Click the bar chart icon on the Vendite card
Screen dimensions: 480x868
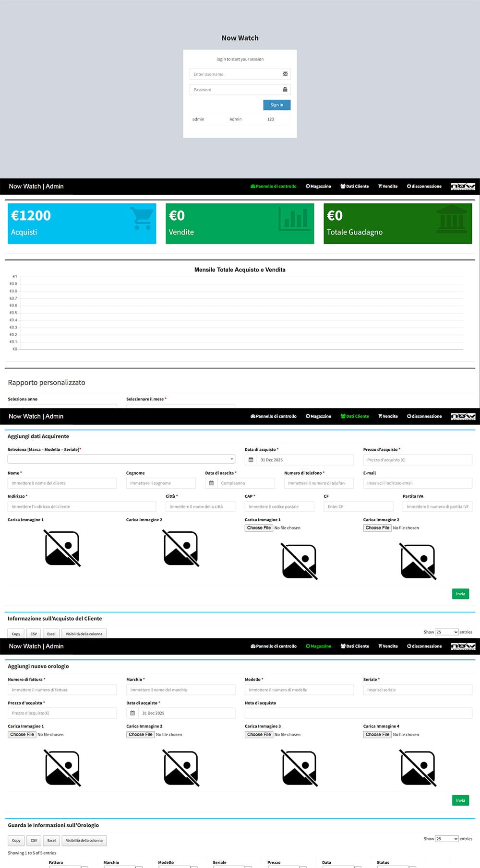tap(294, 219)
